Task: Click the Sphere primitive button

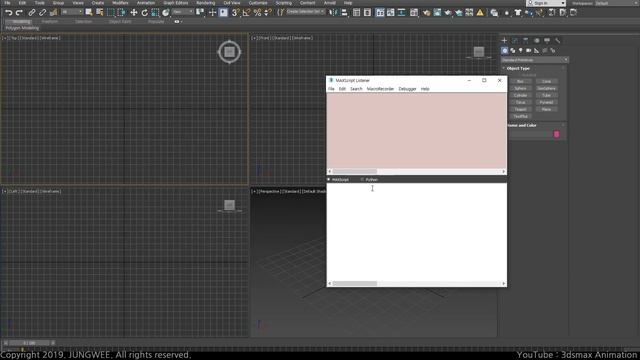Action: point(520,88)
